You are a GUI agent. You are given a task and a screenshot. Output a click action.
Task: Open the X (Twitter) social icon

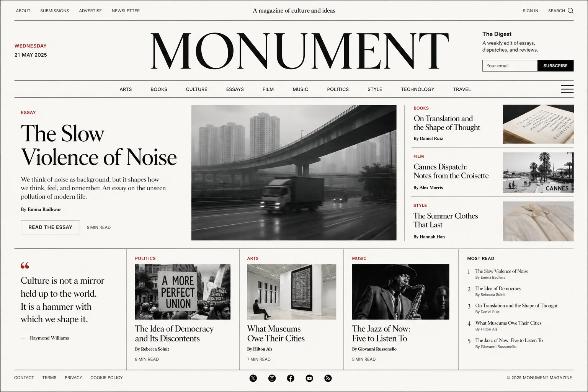point(253,378)
